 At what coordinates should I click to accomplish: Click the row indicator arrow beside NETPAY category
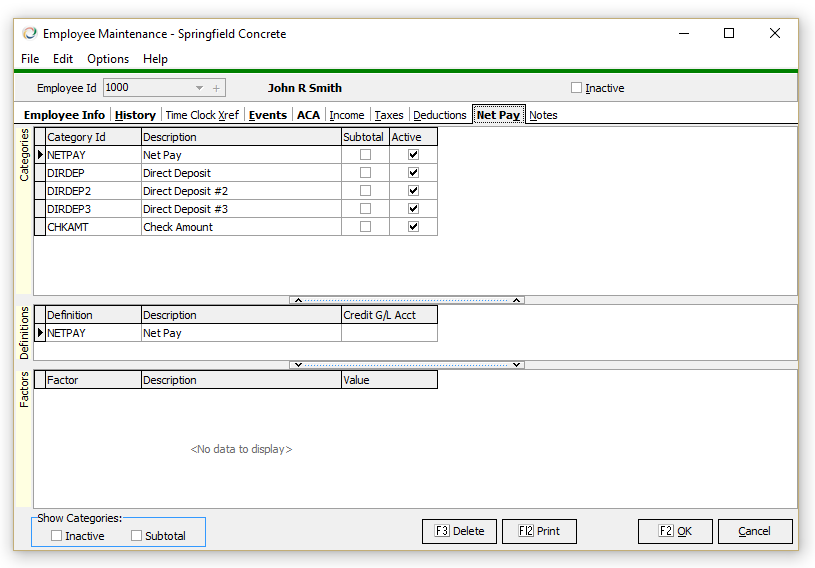point(40,155)
